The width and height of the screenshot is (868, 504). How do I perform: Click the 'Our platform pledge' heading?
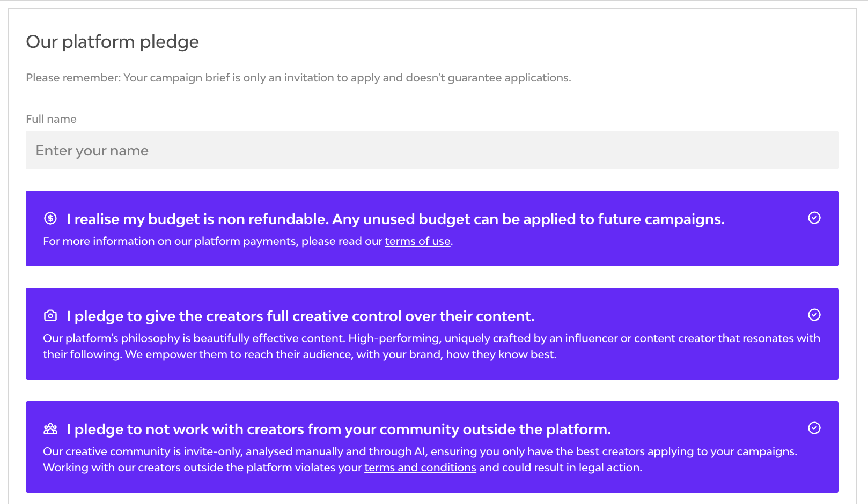(112, 42)
